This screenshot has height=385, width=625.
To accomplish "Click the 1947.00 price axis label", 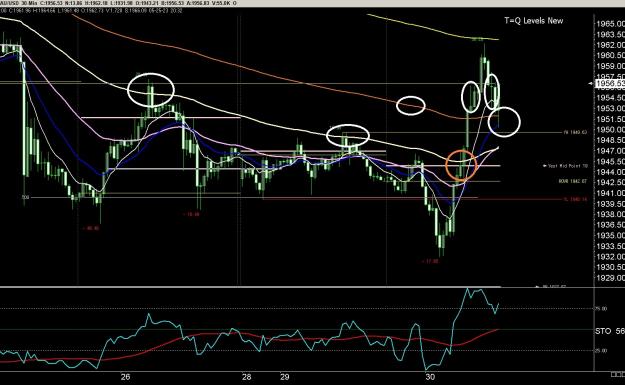I will point(610,151).
